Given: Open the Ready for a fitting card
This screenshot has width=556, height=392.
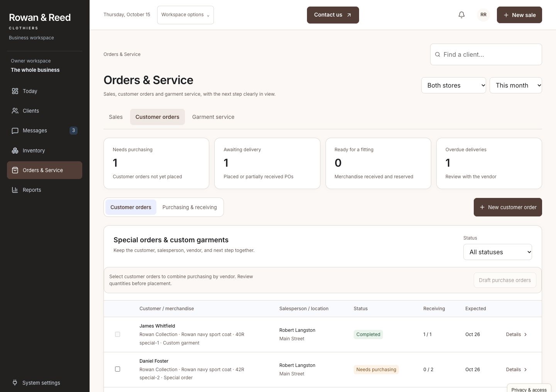Looking at the screenshot, I should point(378,163).
